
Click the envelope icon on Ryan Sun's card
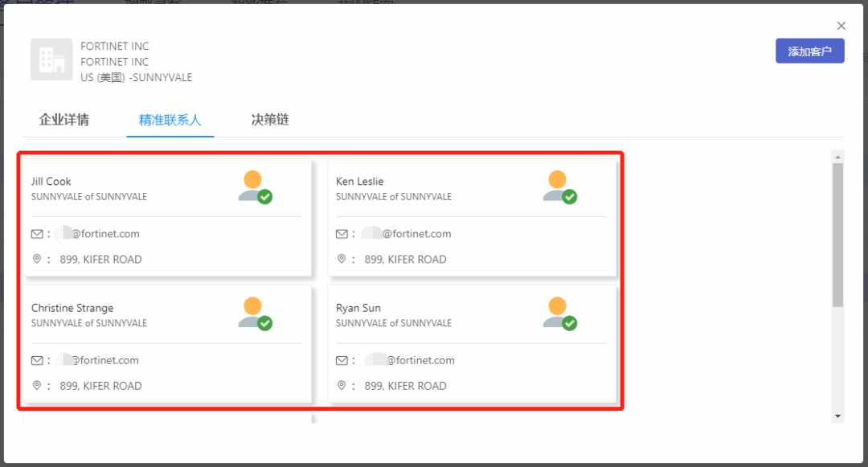pos(342,361)
